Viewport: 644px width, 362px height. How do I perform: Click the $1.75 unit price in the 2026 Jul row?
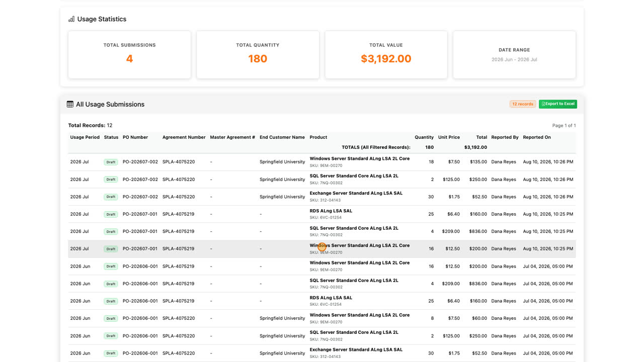[454, 197]
